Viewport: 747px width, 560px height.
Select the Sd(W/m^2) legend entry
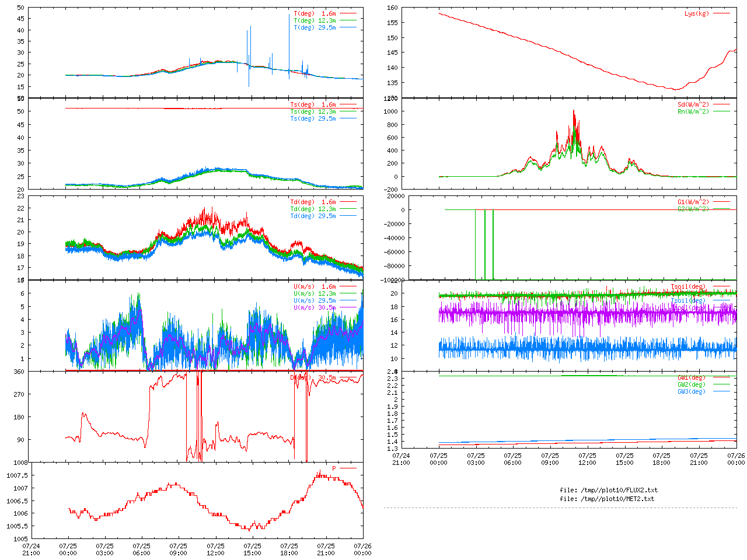(693, 104)
